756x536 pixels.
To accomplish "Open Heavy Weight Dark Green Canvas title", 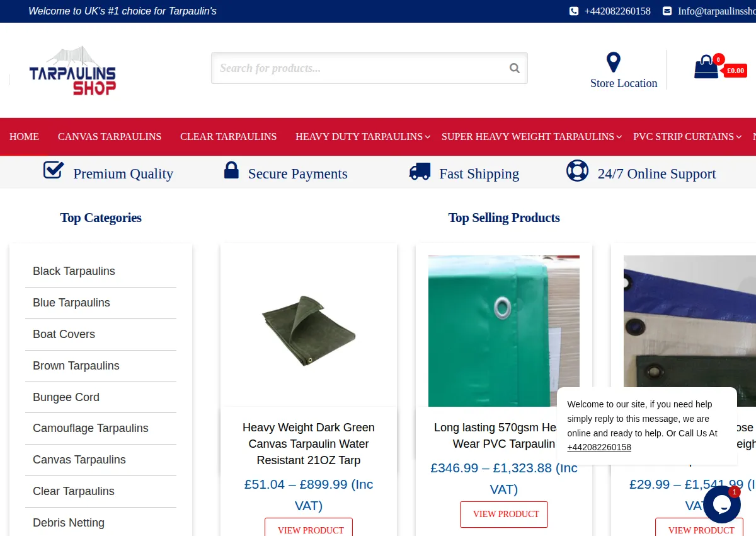I will 309,444.
